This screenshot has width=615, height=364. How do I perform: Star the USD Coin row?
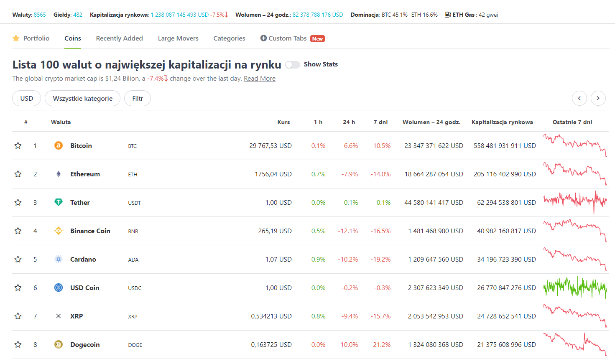coord(18,288)
